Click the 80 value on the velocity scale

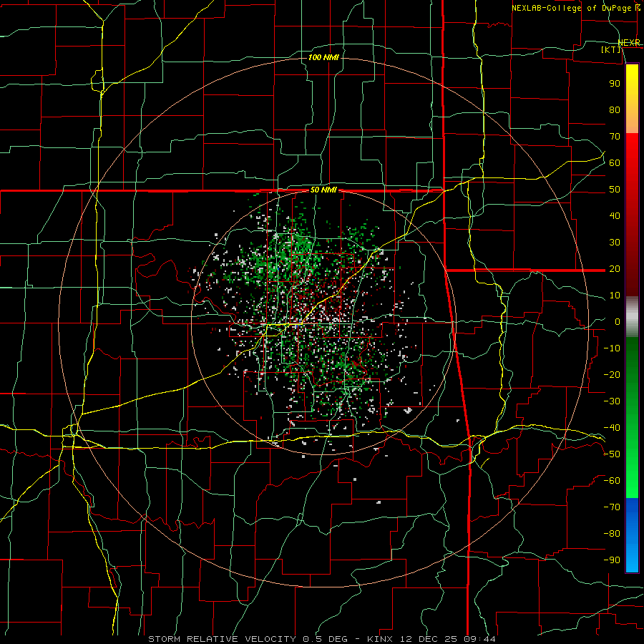point(615,109)
